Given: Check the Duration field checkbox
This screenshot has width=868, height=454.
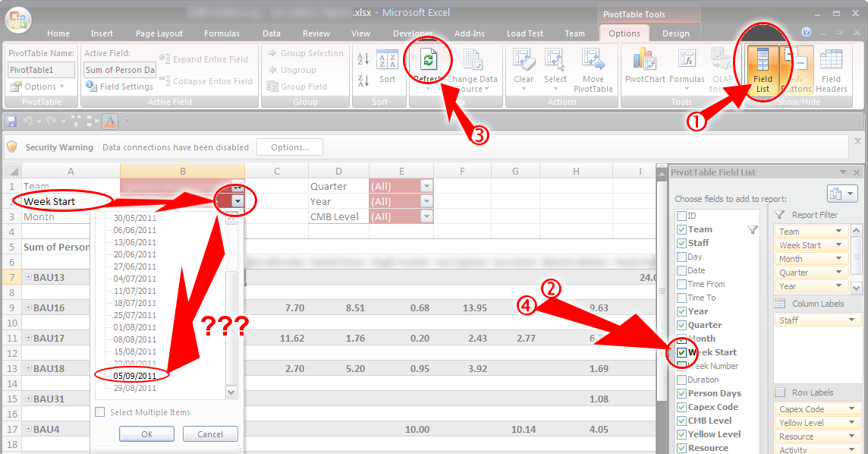Looking at the screenshot, I should coord(681,380).
